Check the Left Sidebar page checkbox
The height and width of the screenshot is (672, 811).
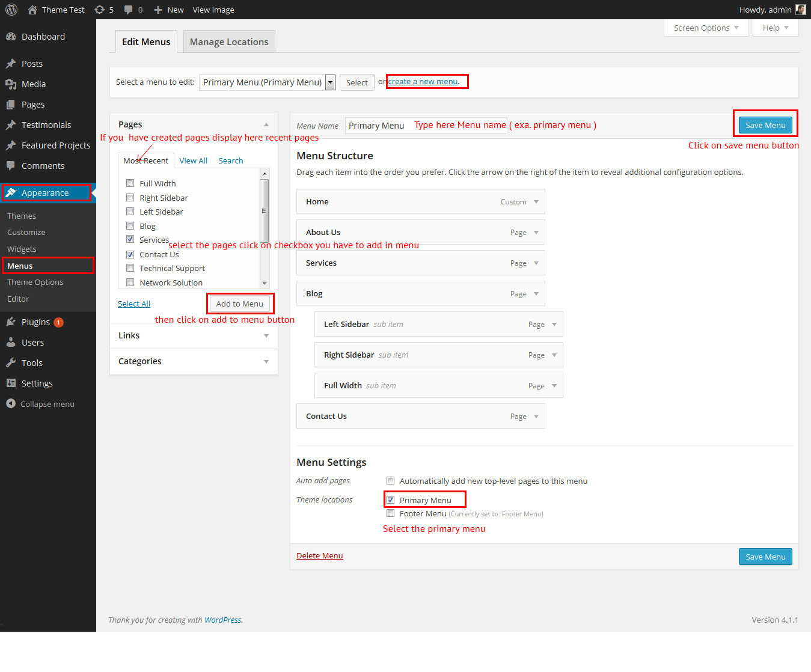pyautogui.click(x=130, y=212)
